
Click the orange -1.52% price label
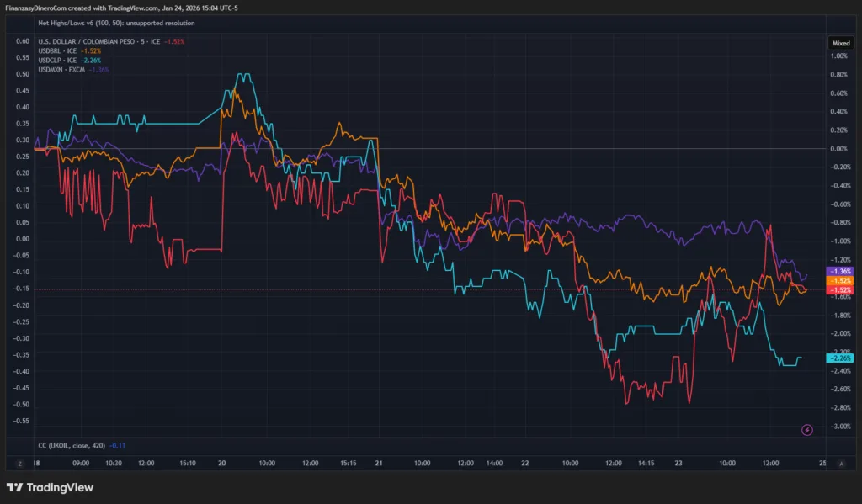(x=840, y=280)
